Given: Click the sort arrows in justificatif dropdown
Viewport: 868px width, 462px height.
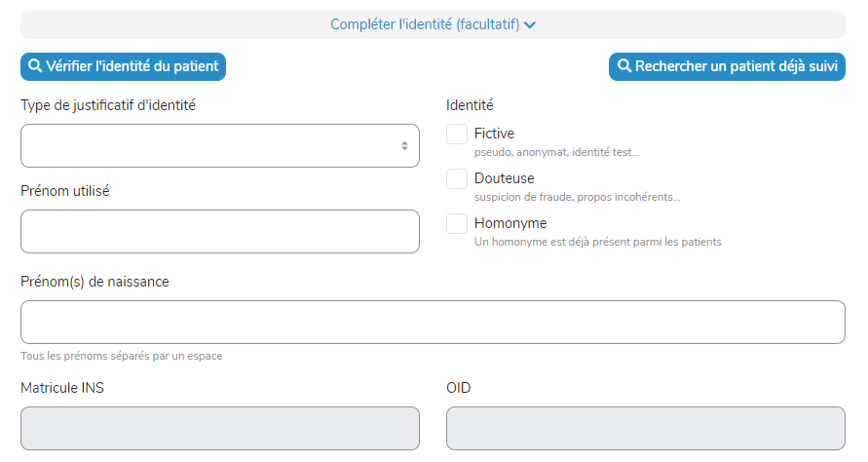Looking at the screenshot, I should 404,146.
